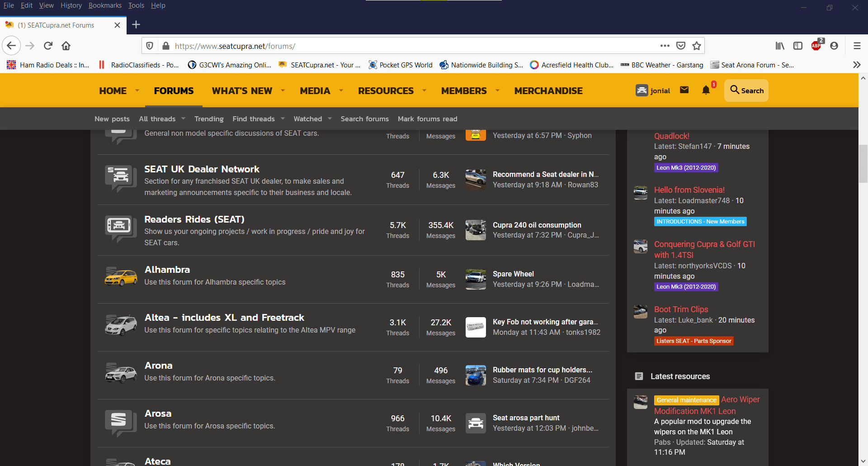868x466 pixels.
Task: Open the History menu
Action: [x=71, y=5]
